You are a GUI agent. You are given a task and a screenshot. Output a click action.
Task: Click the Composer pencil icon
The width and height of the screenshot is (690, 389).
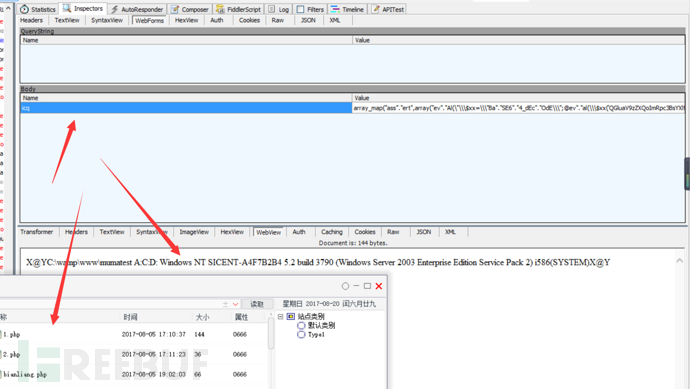click(x=175, y=9)
